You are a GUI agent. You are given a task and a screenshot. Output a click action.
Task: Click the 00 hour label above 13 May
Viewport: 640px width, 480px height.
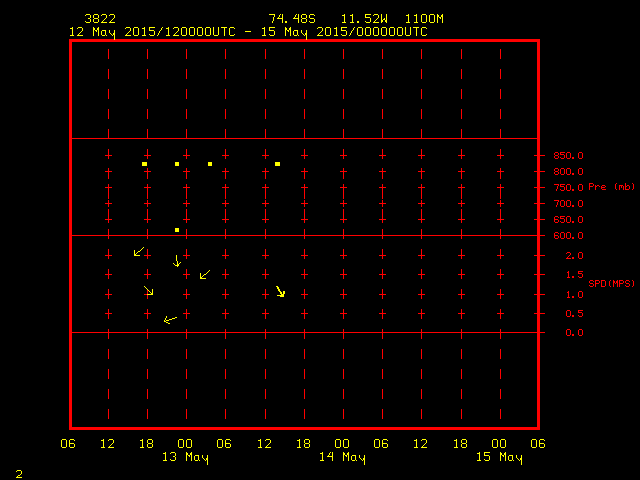click(x=185, y=444)
